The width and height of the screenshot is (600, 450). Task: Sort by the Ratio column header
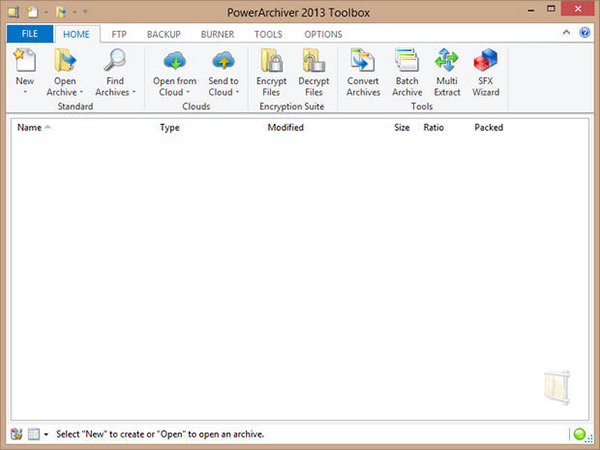click(x=434, y=127)
